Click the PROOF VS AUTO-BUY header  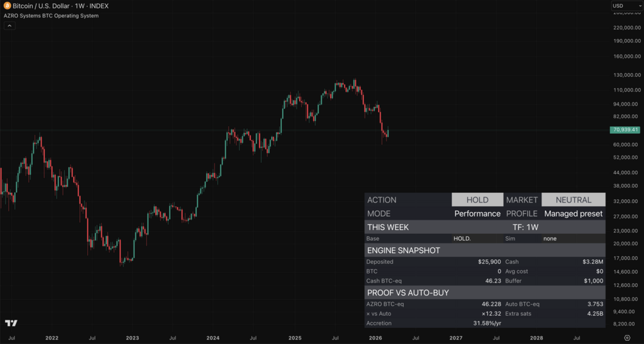(x=408, y=293)
